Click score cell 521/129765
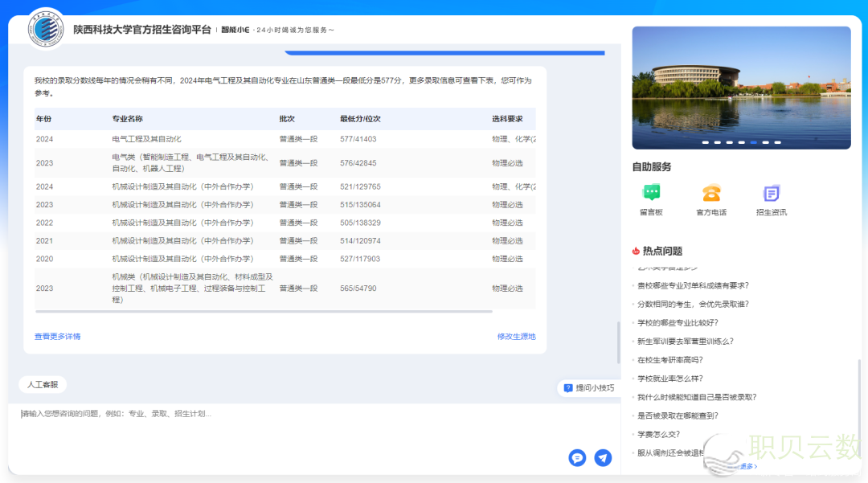Image resolution: width=868 pixels, height=483 pixels. point(360,186)
